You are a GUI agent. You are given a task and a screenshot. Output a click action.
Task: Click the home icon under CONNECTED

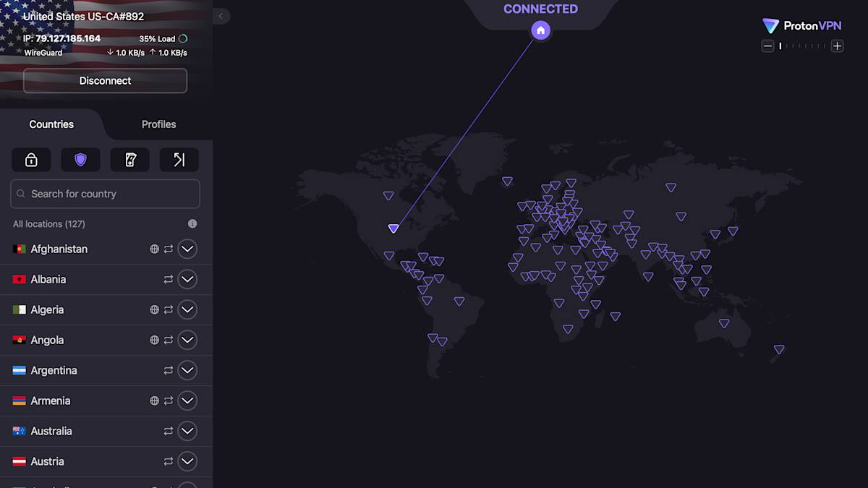click(x=540, y=30)
